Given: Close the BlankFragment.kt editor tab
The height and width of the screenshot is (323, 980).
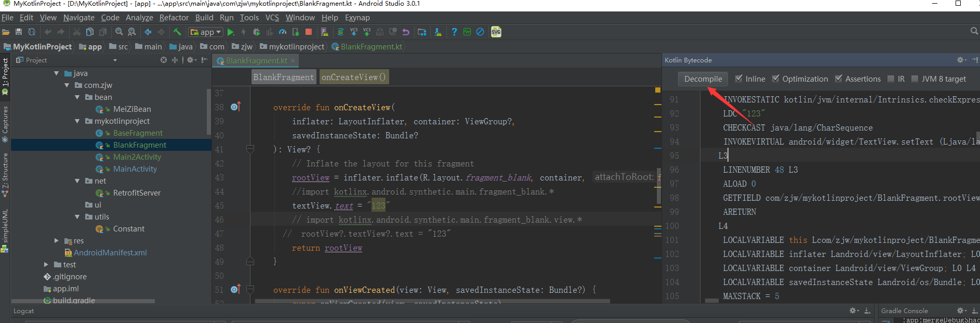Looking at the screenshot, I should (x=293, y=61).
